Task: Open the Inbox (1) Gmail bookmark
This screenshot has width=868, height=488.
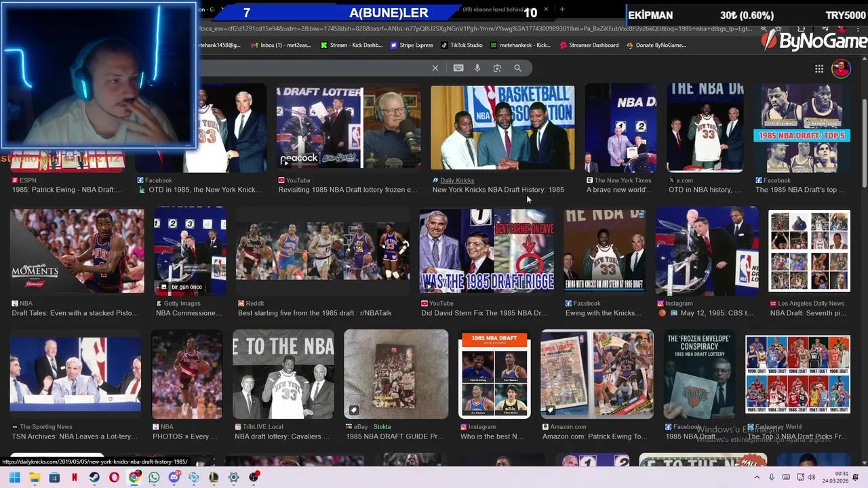Action: point(281,45)
